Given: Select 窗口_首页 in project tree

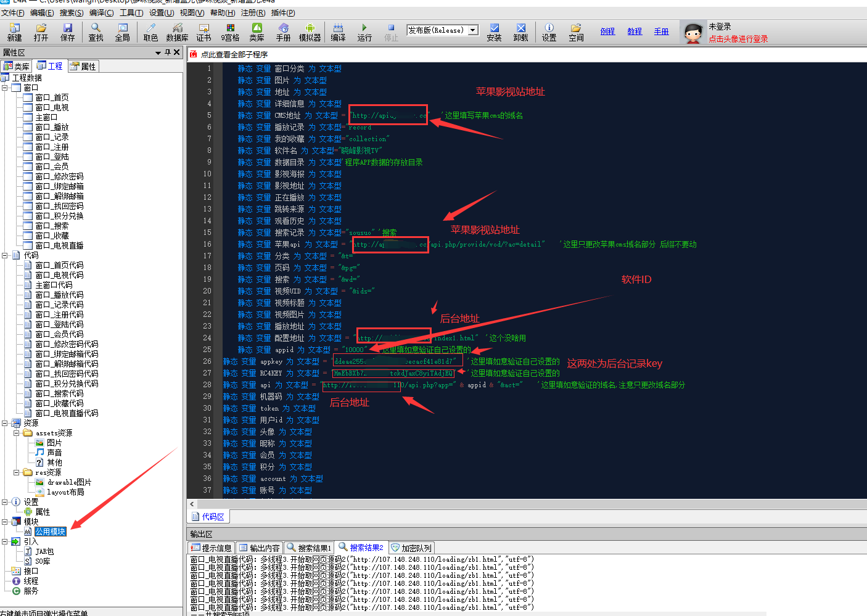Looking at the screenshot, I should pos(52,97).
